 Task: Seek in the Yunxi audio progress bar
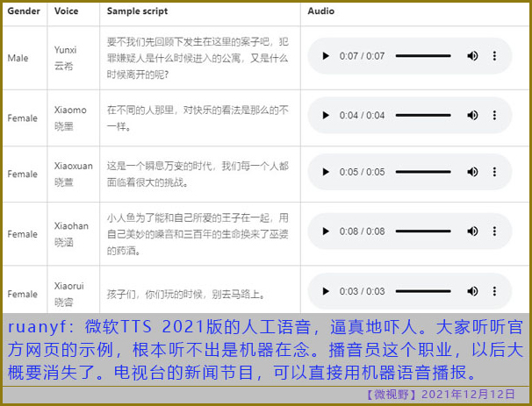[x=423, y=55]
